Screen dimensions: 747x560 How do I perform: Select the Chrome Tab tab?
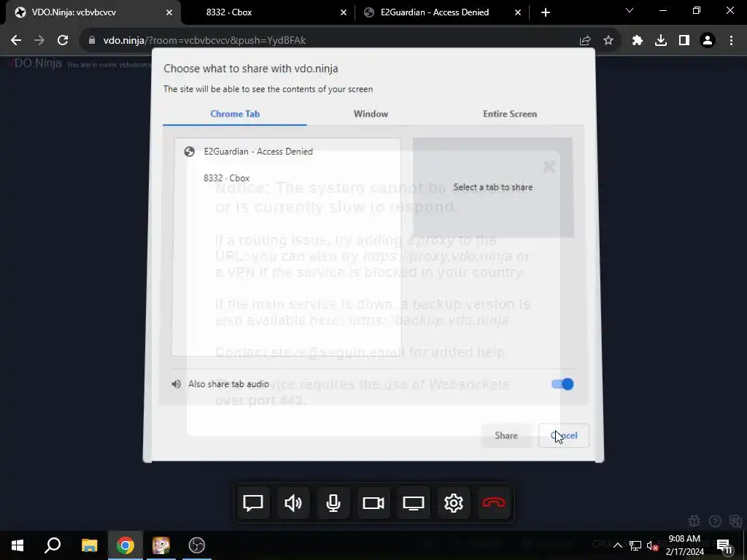click(x=235, y=114)
